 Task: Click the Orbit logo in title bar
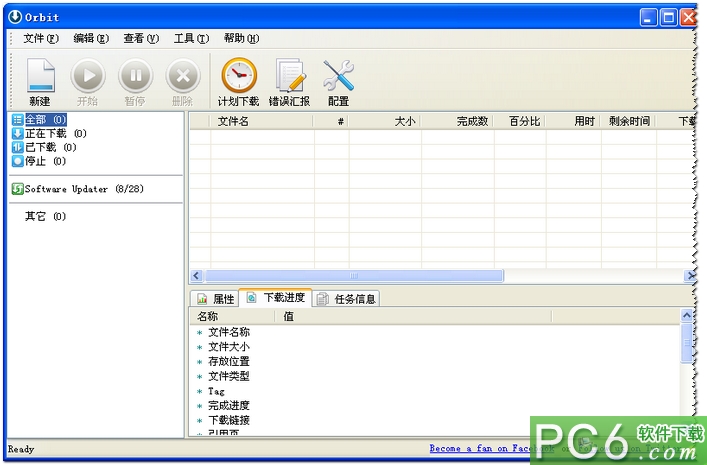[x=15, y=17]
